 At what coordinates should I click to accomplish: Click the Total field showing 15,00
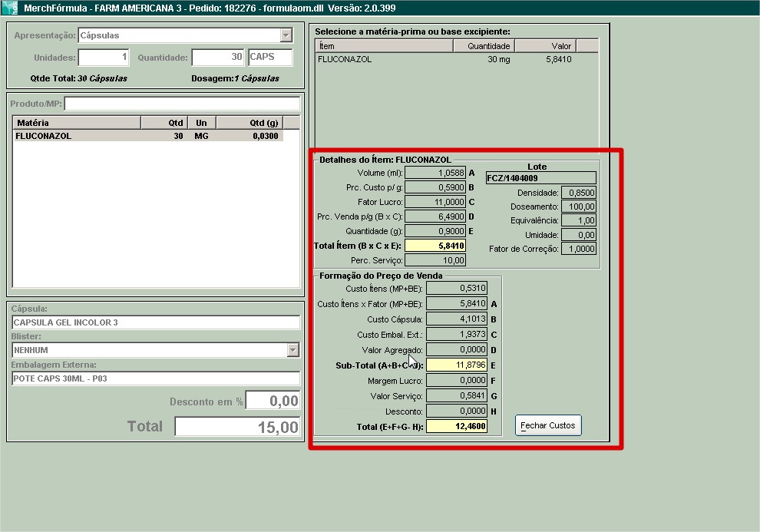236,428
